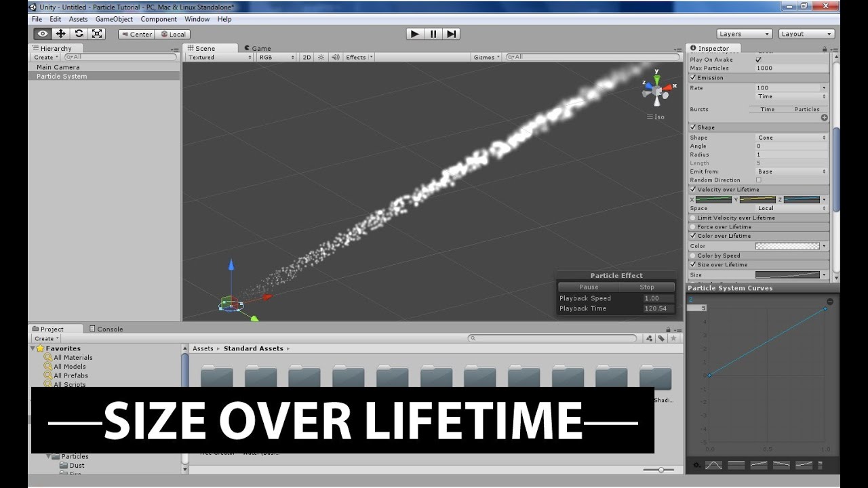Screen dimensions: 868x488
Task: Select the Rotate tool in toolbar
Action: [x=79, y=34]
